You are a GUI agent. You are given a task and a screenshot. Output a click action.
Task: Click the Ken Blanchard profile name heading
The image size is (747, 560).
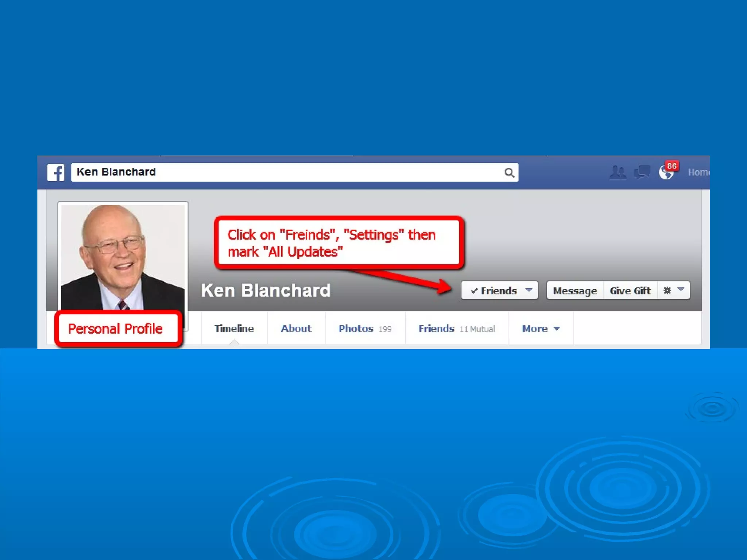(266, 291)
